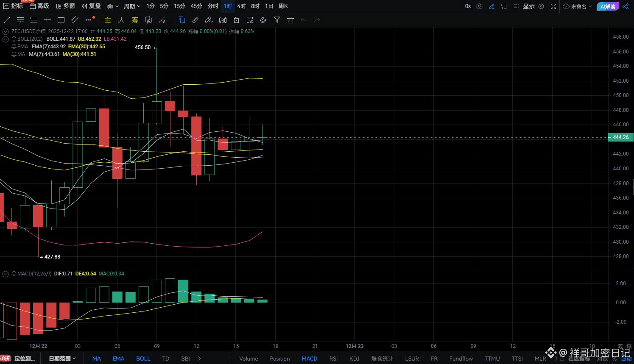This screenshot has height=364, width=634.
Task: Click the yellow 主 indicator icon
Action: [x=108, y=20]
